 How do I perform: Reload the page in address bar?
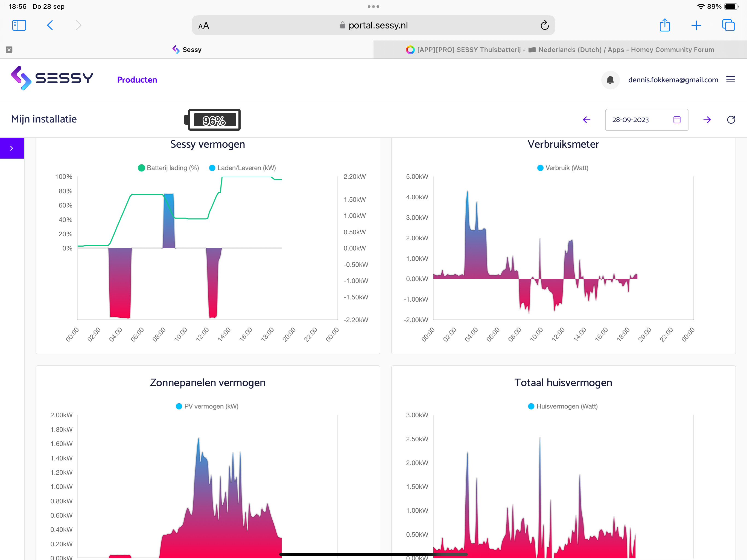click(544, 25)
